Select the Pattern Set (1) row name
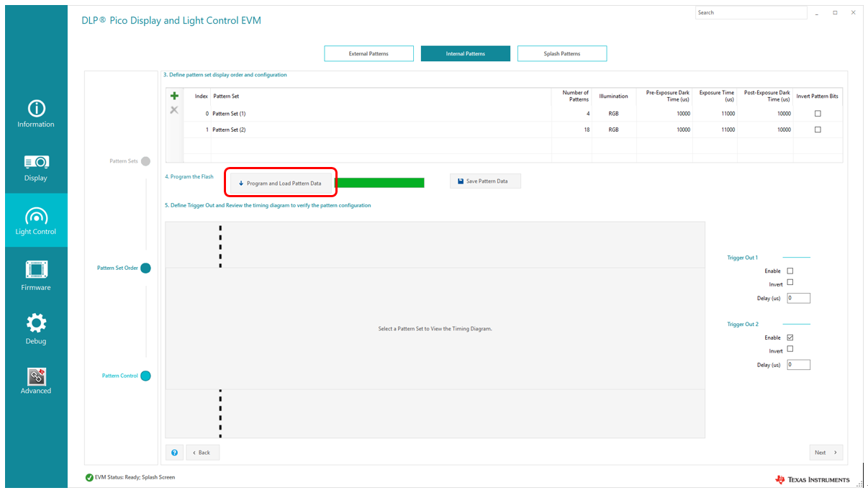The width and height of the screenshot is (868, 493). (229, 114)
